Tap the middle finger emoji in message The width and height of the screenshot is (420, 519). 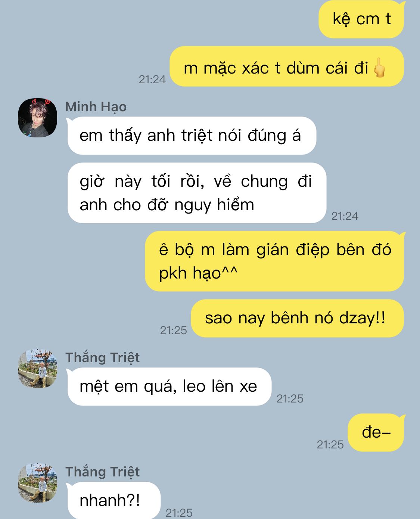380,67
